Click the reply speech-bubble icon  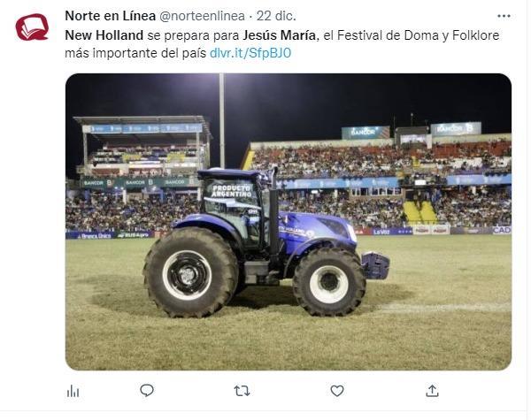(x=147, y=391)
